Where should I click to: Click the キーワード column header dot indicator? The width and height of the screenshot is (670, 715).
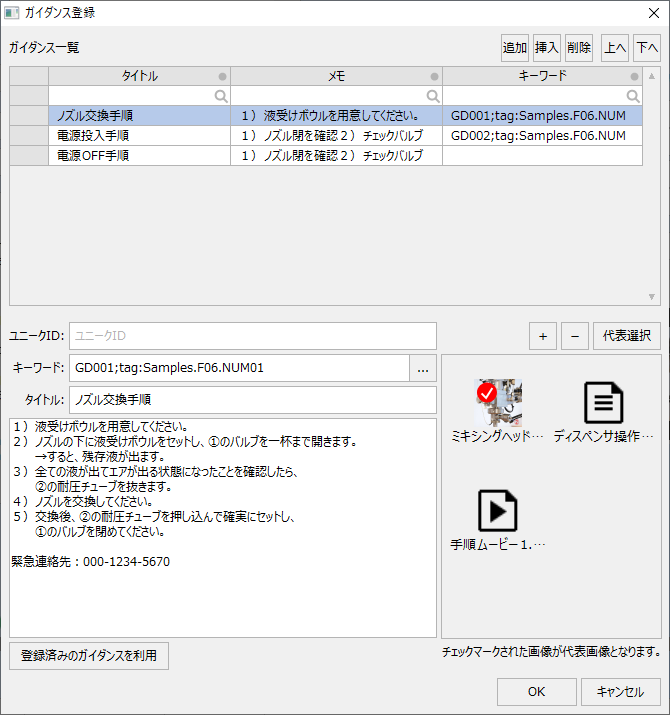[634, 76]
